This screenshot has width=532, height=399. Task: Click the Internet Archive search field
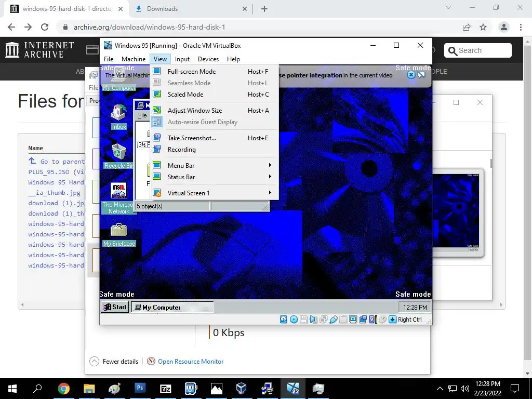pyautogui.click(x=478, y=50)
